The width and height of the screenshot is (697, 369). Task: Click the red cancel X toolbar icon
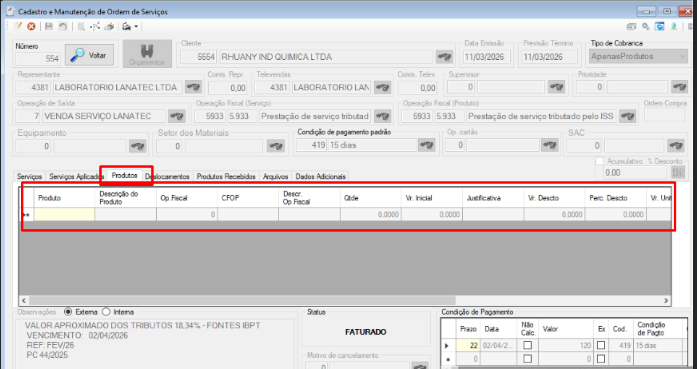tap(31, 27)
